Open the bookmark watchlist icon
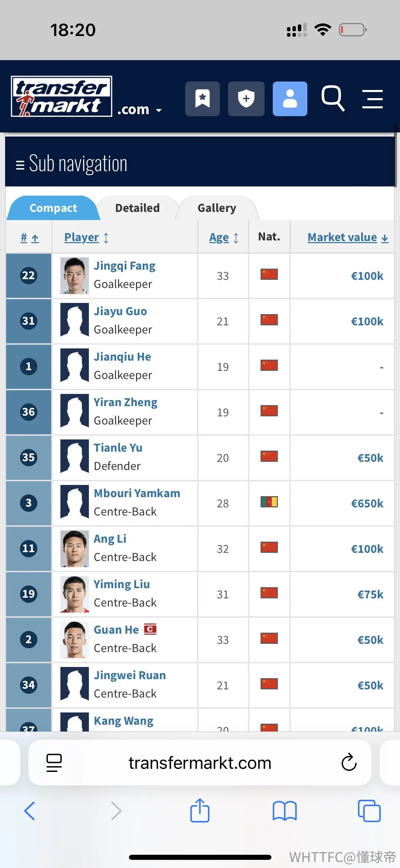The image size is (400, 868). coord(203,99)
